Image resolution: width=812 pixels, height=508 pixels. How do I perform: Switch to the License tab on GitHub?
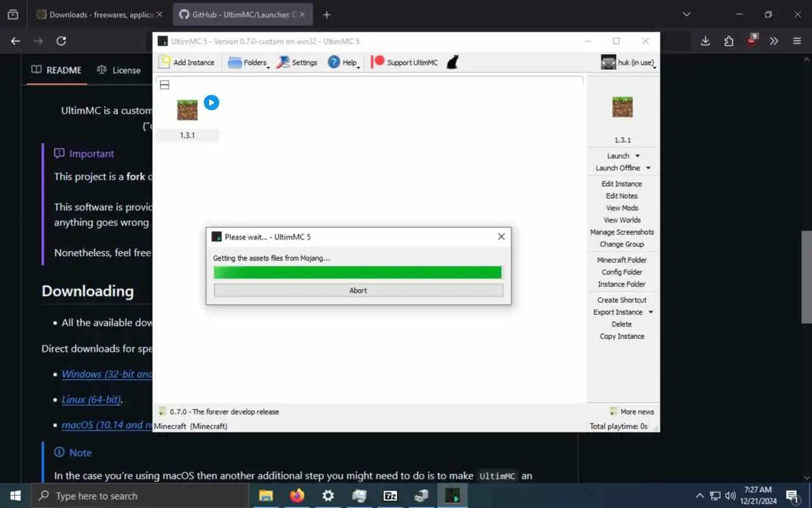[x=119, y=70]
